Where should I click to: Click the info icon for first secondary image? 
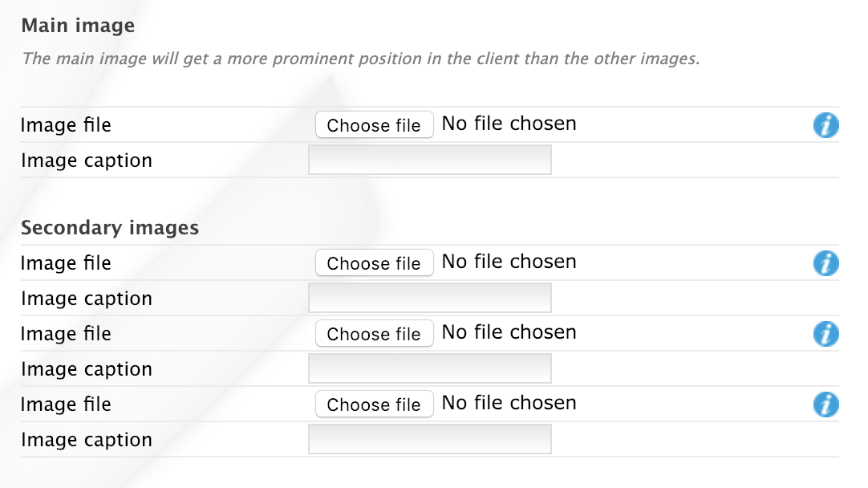[825, 263]
